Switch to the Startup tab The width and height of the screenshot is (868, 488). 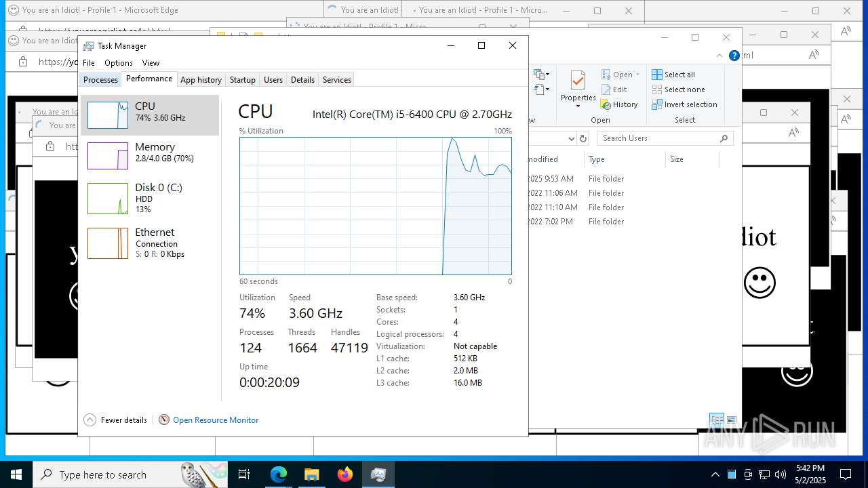click(242, 80)
